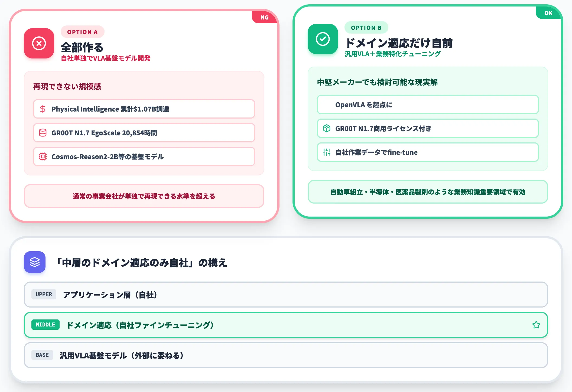Select the OpenVLA を起点に row
The image size is (572, 392).
pyautogui.click(x=428, y=104)
